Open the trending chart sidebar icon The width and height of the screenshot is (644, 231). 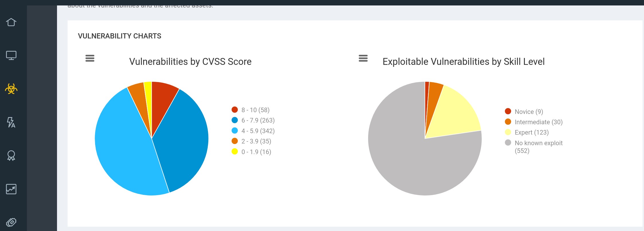[11, 189]
